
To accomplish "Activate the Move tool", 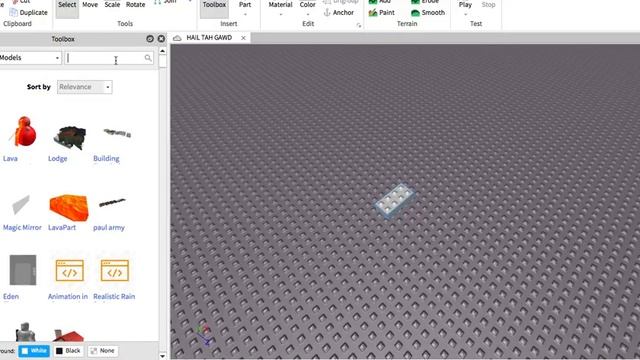I will (90, 5).
